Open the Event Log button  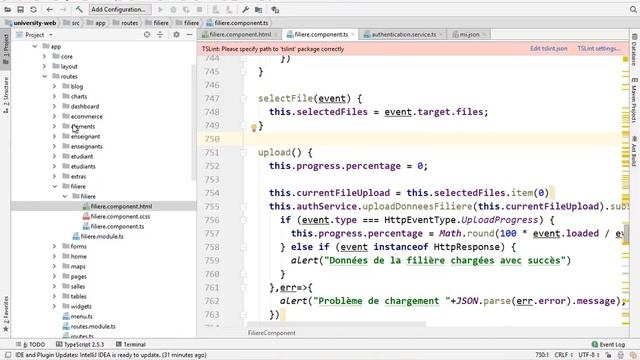pos(609,344)
